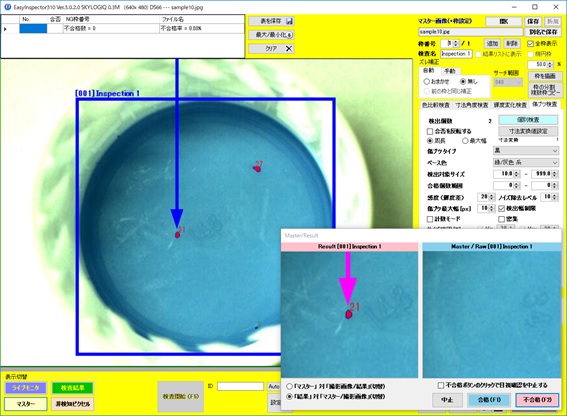This screenshot has height=416, width=567.
Task: Switch to the 寸法角度検査 tab
Action: (472, 105)
